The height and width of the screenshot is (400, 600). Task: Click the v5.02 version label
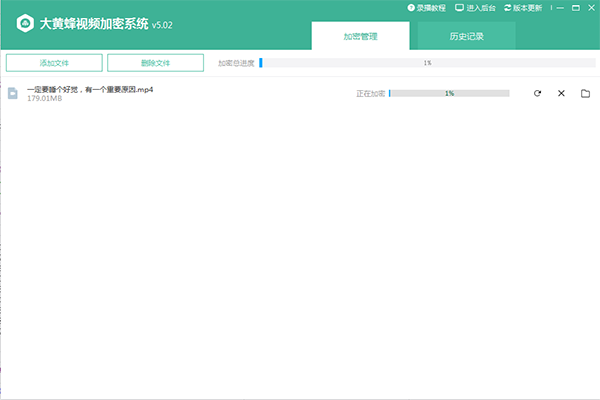tap(163, 27)
